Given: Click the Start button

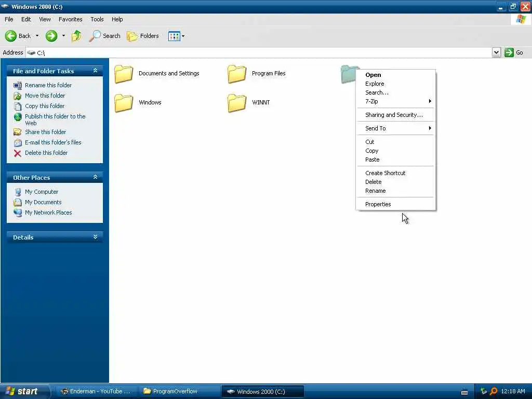Looking at the screenshot, I should (x=24, y=391).
